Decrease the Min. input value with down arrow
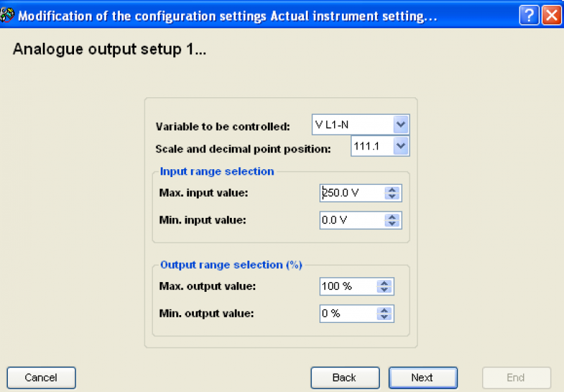Viewport: 564px width, 392px height. [392, 223]
